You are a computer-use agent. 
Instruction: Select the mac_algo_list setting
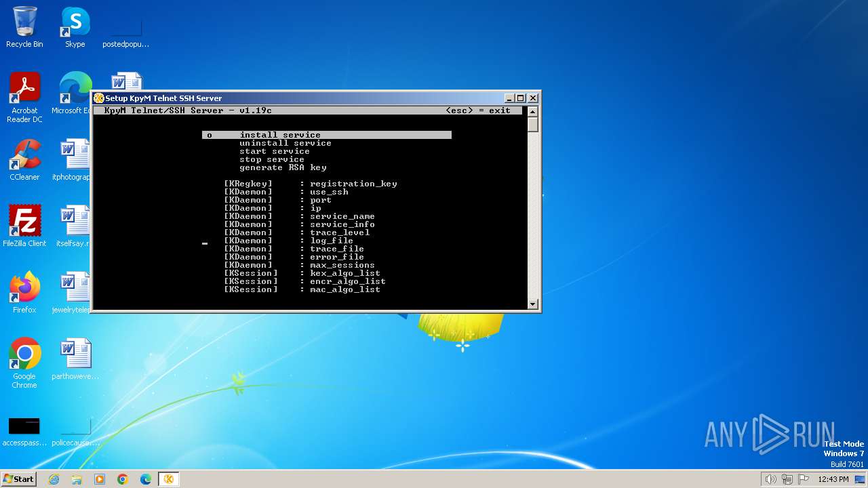click(x=302, y=289)
